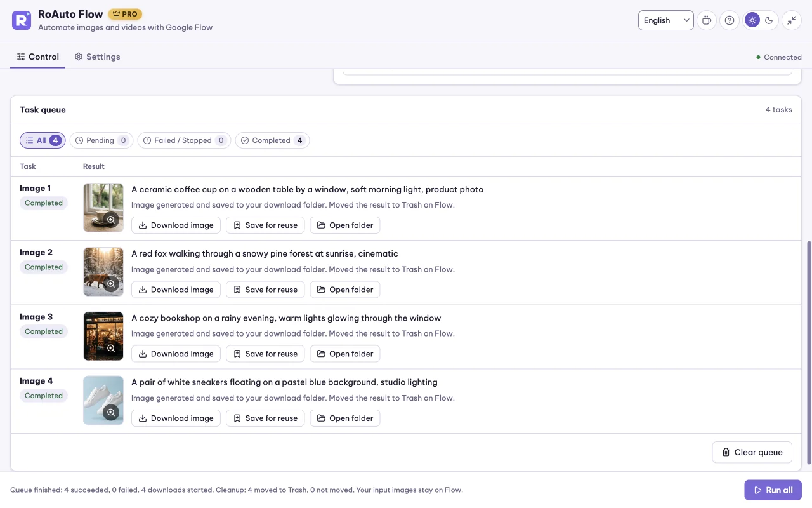
Task: Filter tasks by Failed / Stopped
Action: click(184, 140)
